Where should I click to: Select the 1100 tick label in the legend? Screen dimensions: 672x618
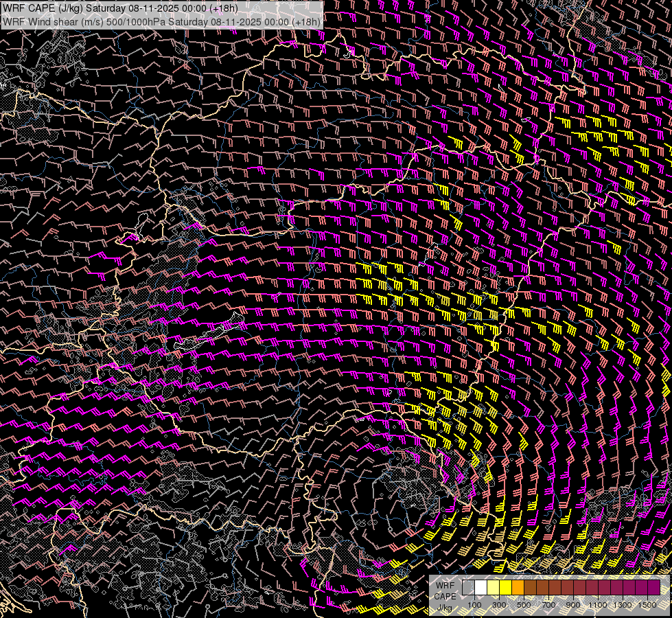coord(598,604)
